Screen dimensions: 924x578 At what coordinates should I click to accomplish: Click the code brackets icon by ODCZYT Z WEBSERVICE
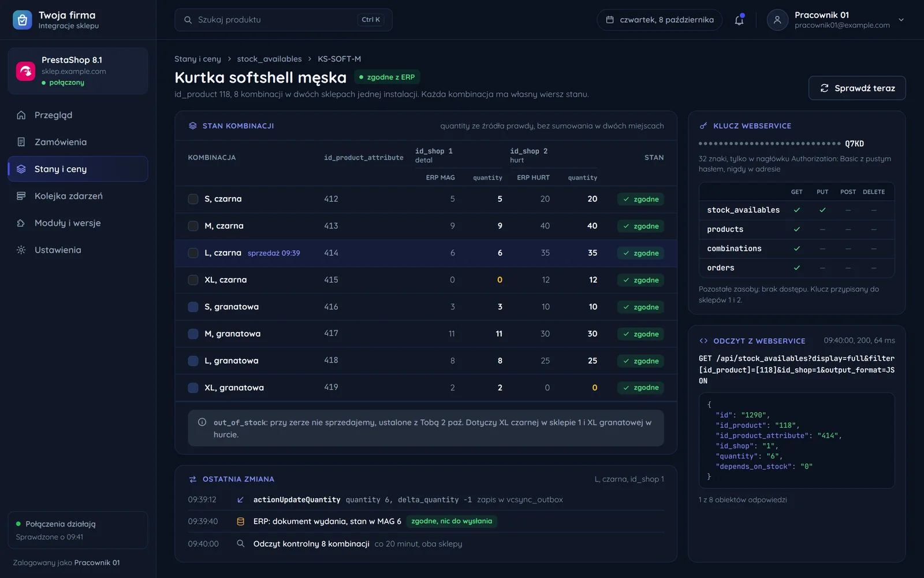pyautogui.click(x=703, y=341)
